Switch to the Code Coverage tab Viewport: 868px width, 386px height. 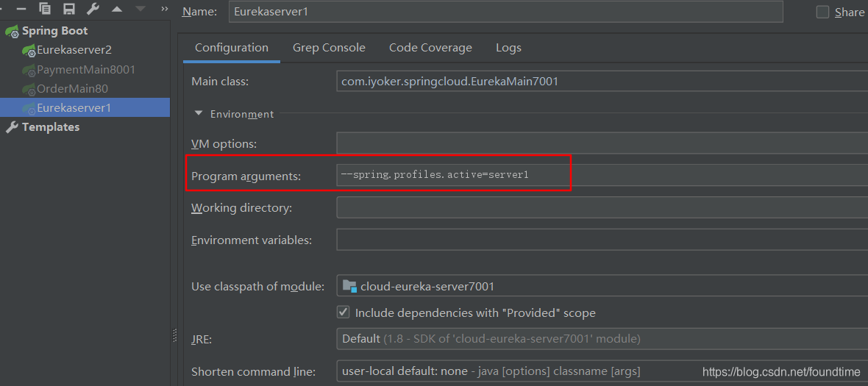[430, 48]
